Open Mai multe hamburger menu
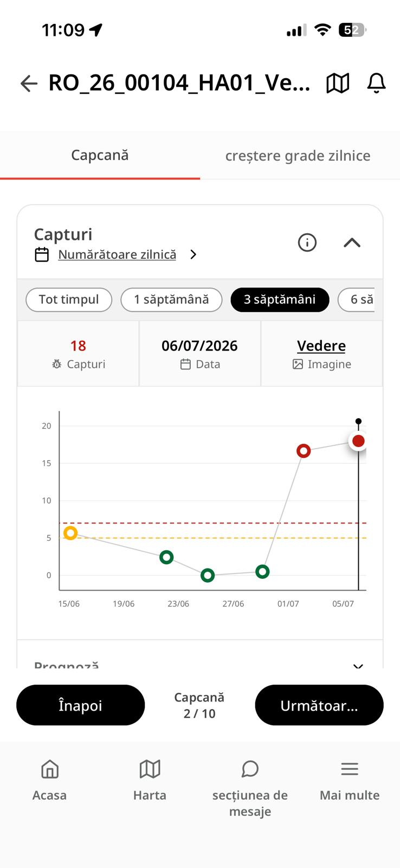Screen dimensions: 400x868 click(x=350, y=769)
